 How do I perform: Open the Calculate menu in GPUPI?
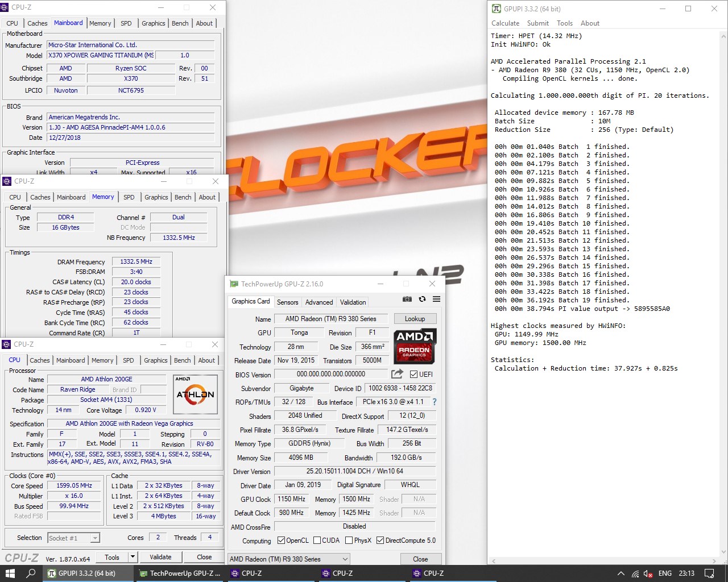click(505, 23)
